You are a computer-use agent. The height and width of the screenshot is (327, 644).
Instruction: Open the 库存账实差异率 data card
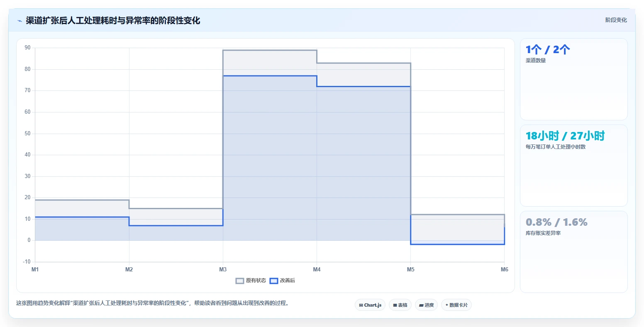point(574,252)
